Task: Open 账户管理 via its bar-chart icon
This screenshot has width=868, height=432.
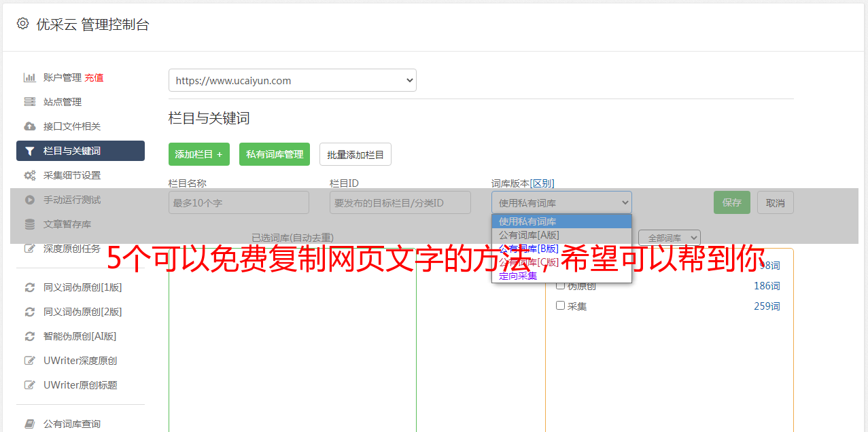Action: tap(30, 77)
